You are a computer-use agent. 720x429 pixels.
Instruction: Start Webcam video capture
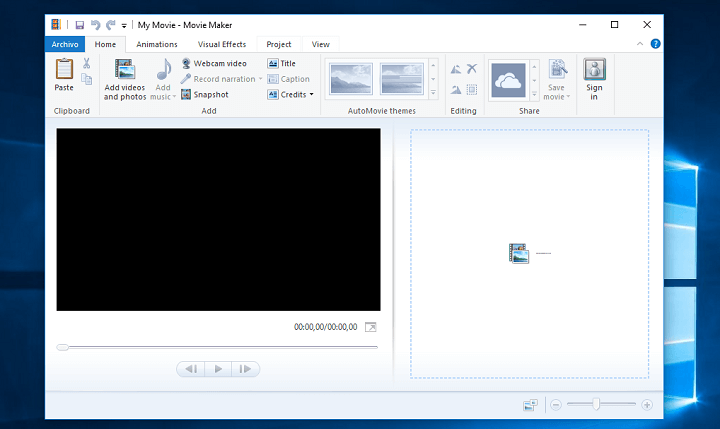tap(214, 63)
